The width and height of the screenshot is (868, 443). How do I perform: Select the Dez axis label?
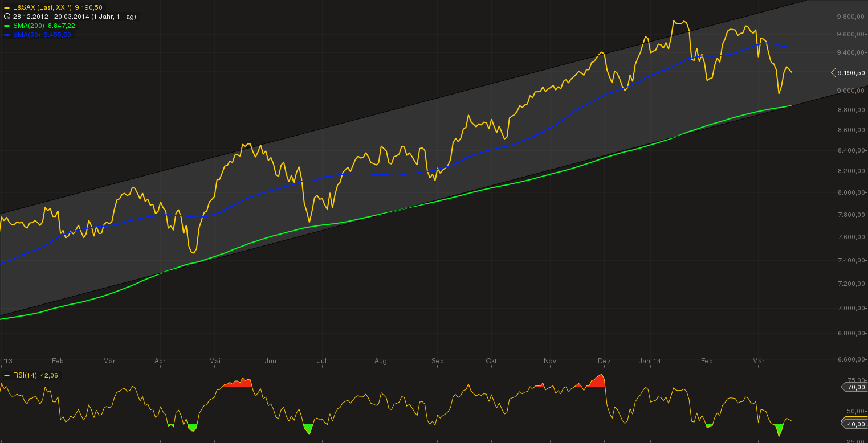click(604, 361)
